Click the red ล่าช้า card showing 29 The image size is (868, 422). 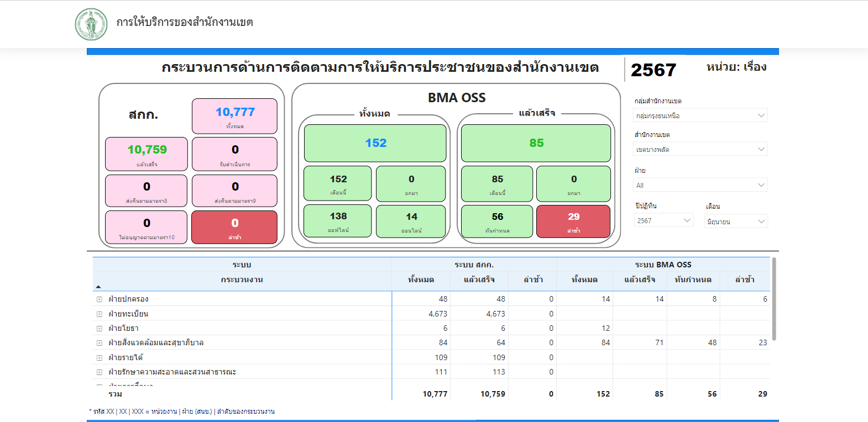(x=573, y=221)
